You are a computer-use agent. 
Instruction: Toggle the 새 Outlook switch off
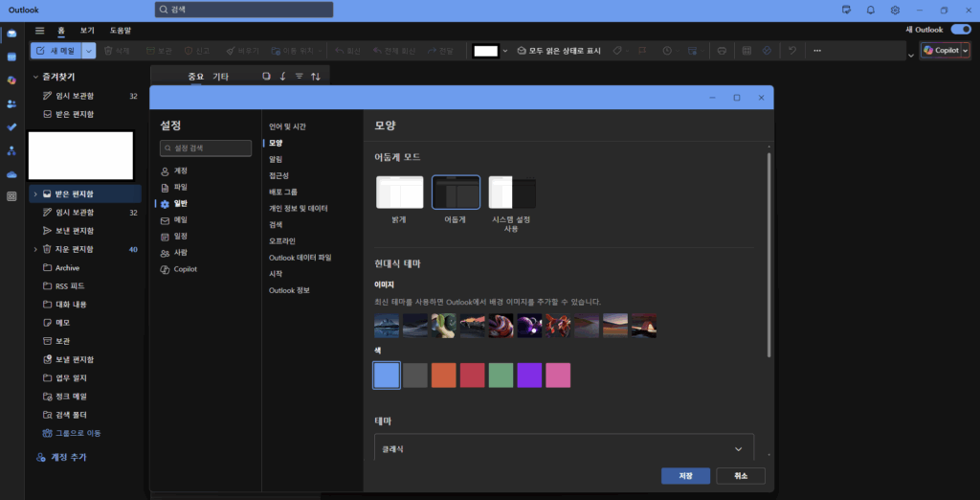(x=960, y=30)
